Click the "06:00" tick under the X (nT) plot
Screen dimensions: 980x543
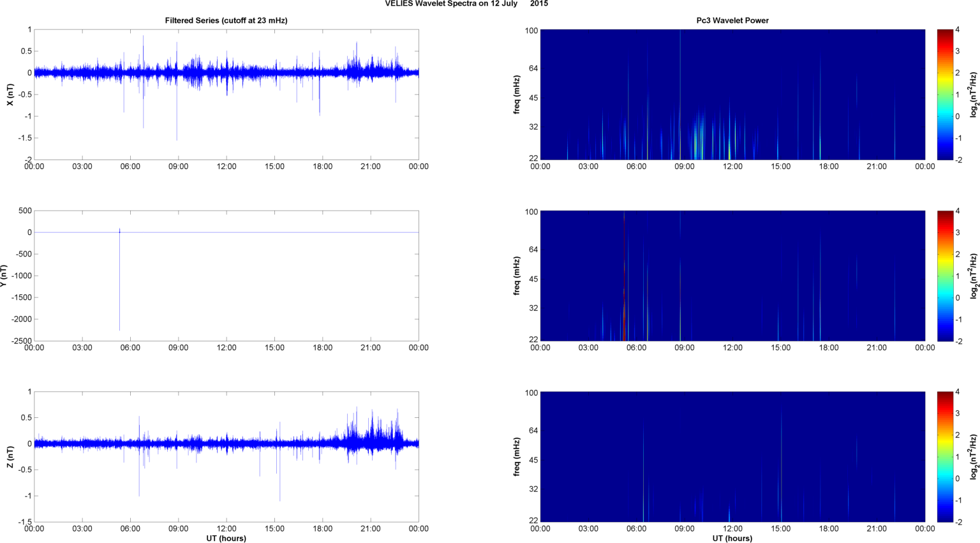coord(130,167)
